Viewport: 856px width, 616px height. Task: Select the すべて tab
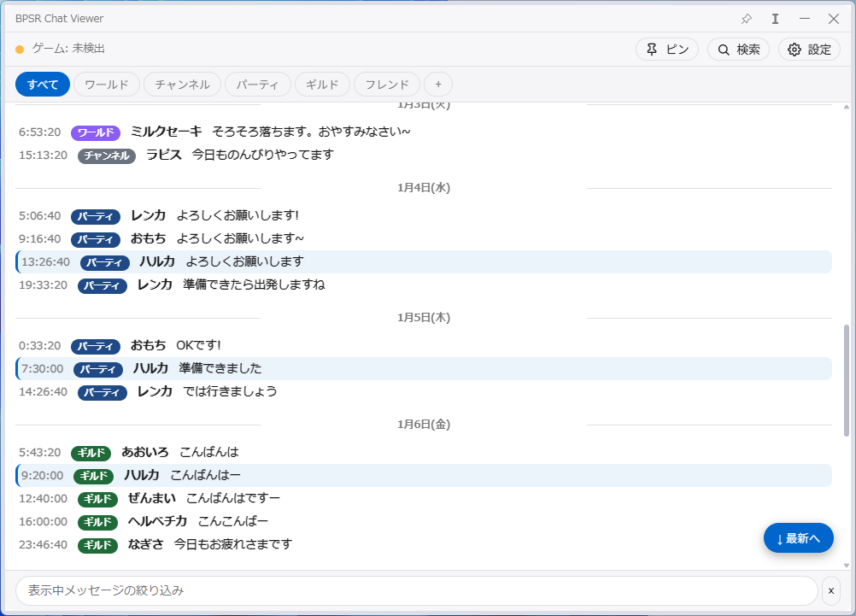(x=43, y=85)
